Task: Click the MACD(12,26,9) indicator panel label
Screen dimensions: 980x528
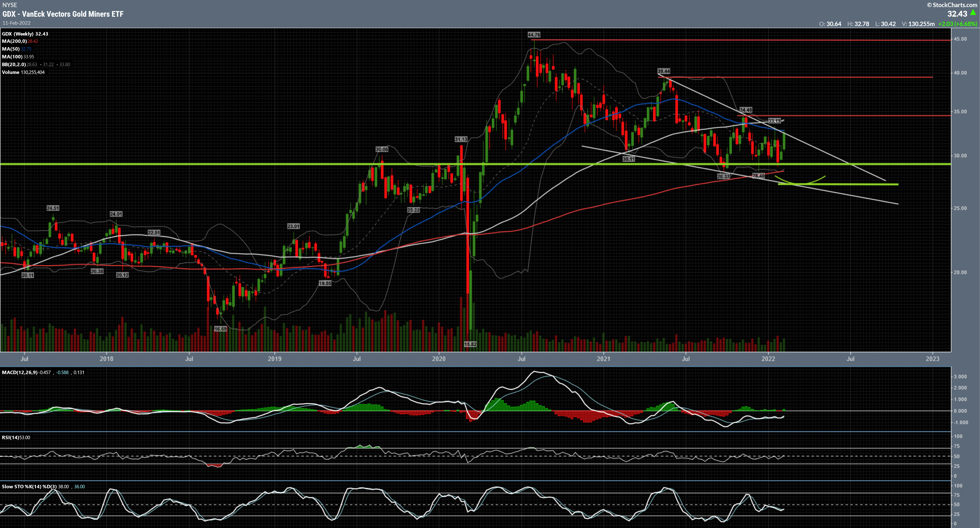Action: click(20, 372)
